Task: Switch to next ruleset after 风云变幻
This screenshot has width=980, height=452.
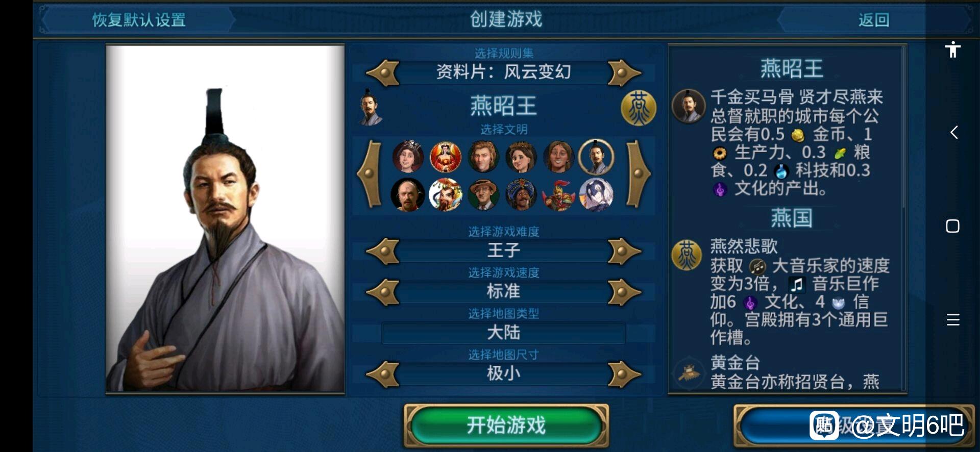Action: (623, 73)
